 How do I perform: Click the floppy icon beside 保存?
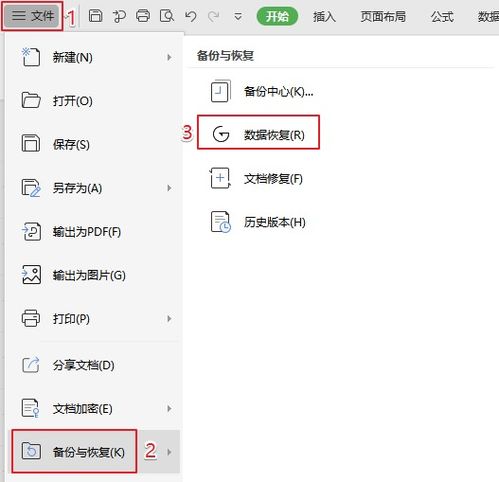[31, 144]
